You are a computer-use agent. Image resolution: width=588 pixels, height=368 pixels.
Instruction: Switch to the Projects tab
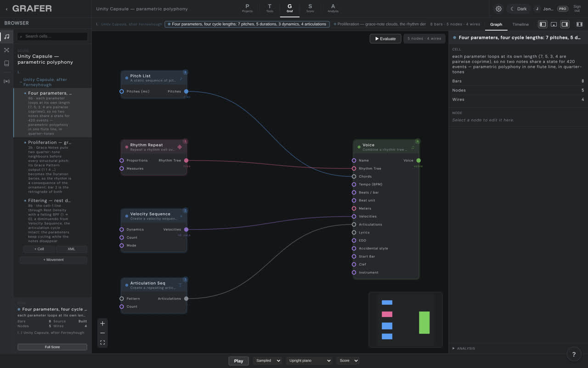[x=247, y=8]
